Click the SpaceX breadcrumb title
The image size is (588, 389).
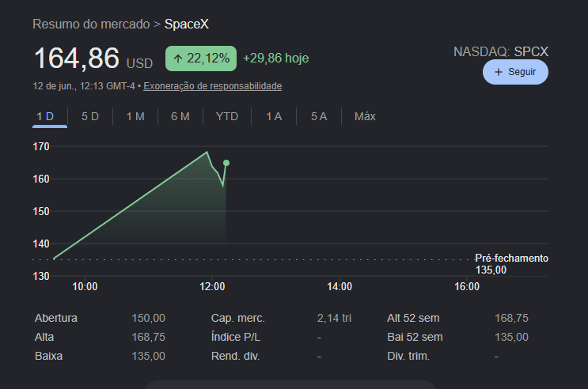187,24
